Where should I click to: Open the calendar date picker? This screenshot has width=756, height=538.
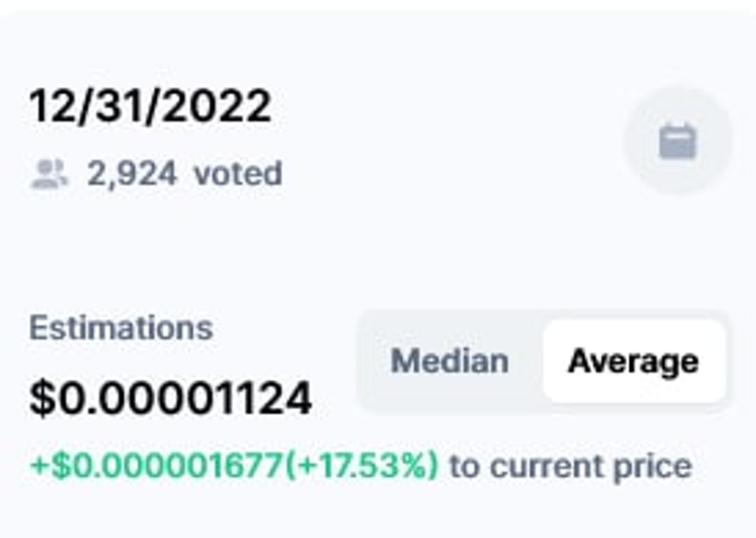(x=677, y=143)
